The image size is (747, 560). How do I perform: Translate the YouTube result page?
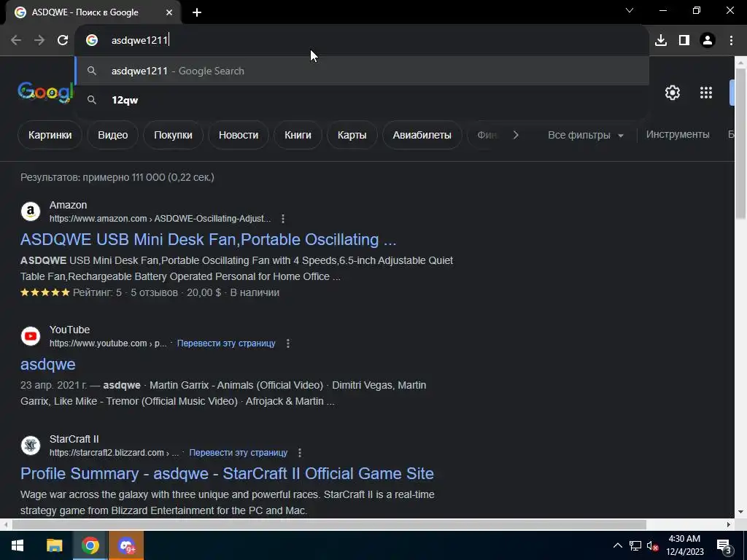click(x=226, y=343)
